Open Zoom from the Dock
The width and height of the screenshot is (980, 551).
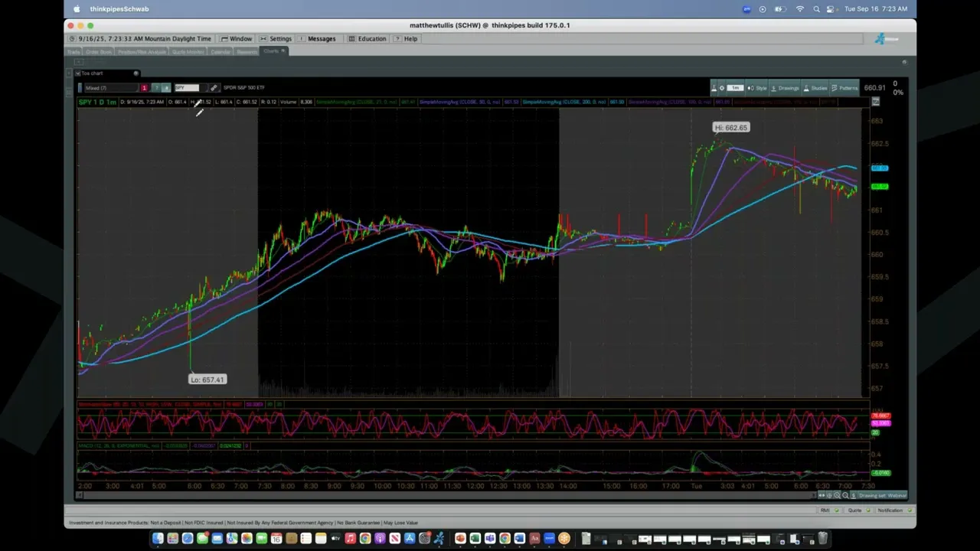coord(550,539)
